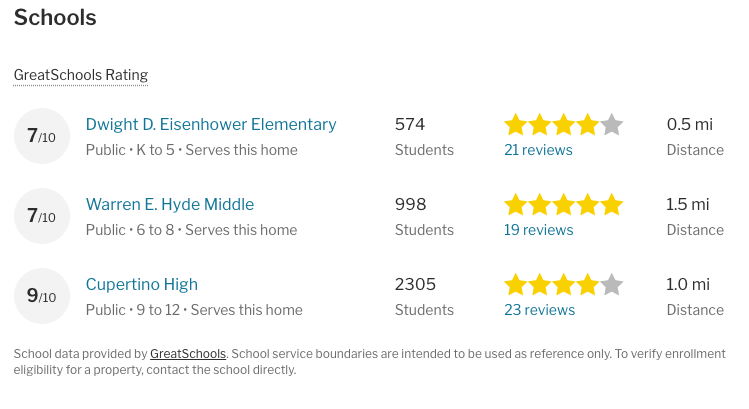This screenshot has height=409, width=749.
Task: Open Warren E. Hyde Middle school link
Action: click(170, 204)
